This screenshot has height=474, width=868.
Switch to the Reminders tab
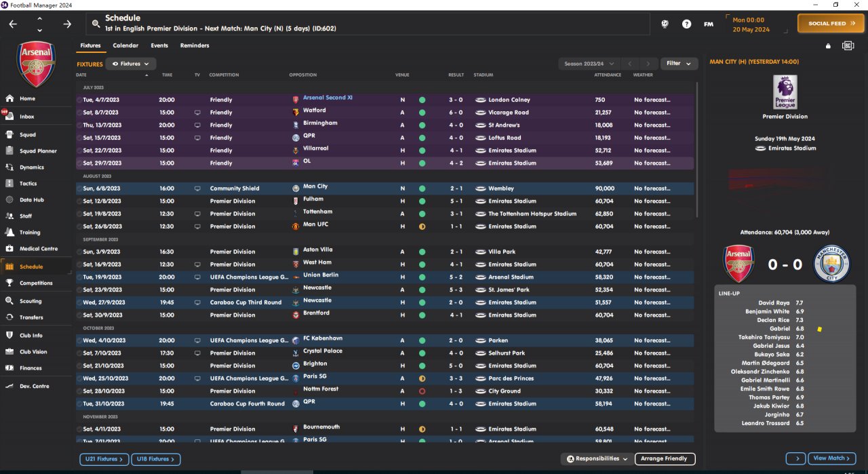pyautogui.click(x=195, y=45)
